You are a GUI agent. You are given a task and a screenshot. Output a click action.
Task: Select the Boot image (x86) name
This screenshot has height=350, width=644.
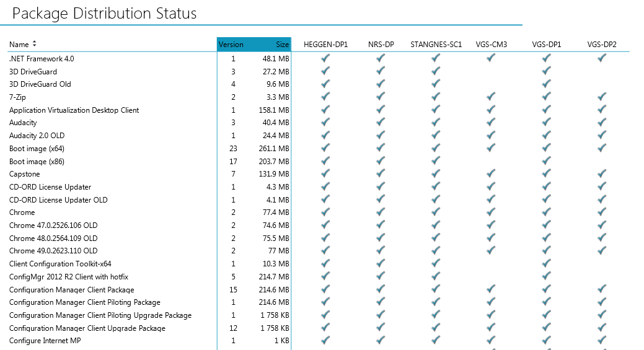37,161
